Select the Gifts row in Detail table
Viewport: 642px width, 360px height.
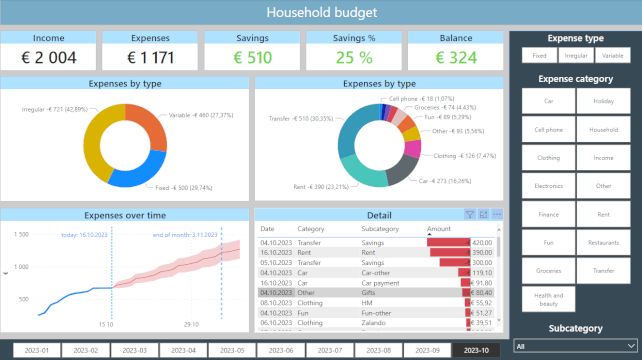[376, 293]
